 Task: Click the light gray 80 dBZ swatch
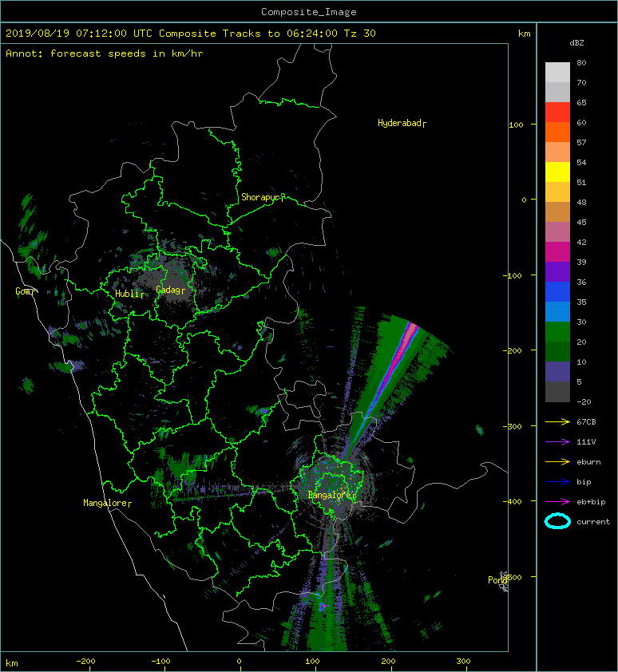coord(557,72)
